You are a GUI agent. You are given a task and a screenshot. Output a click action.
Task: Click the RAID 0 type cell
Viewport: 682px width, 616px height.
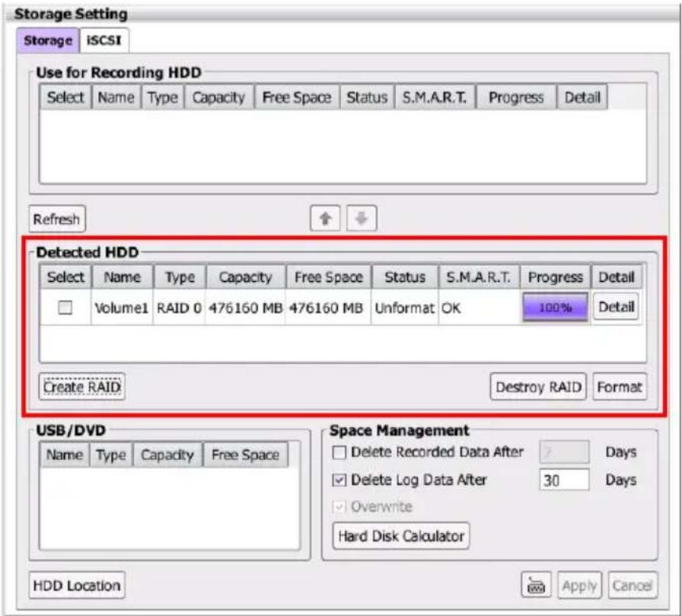179,308
